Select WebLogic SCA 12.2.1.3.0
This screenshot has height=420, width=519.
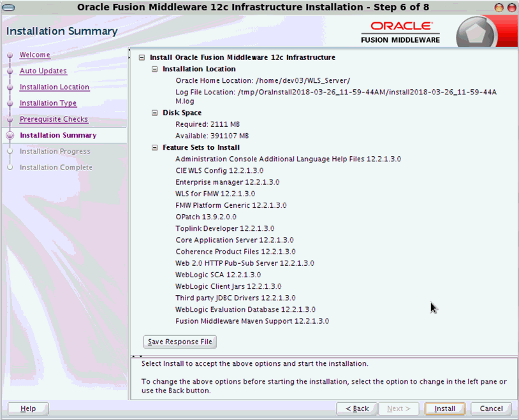[x=218, y=275]
